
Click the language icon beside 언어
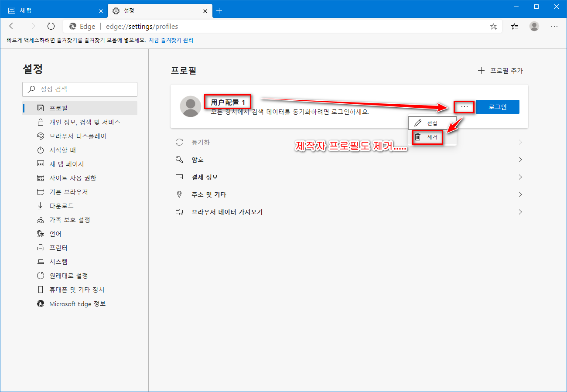[41, 234]
